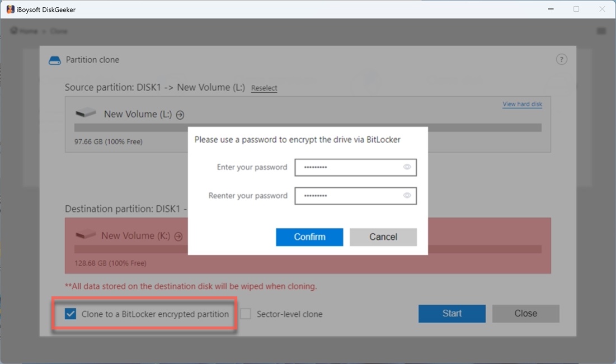Click the New Volume (K:) usage bar
The image size is (616, 364).
[308, 249]
